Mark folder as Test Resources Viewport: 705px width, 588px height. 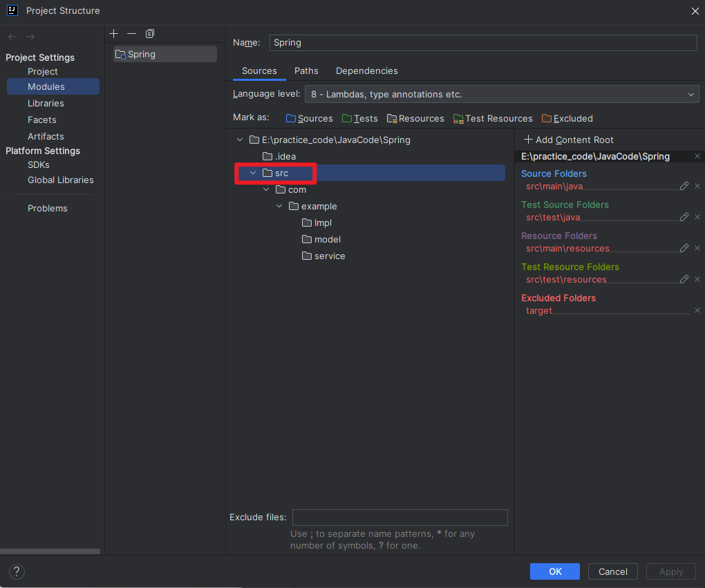493,118
